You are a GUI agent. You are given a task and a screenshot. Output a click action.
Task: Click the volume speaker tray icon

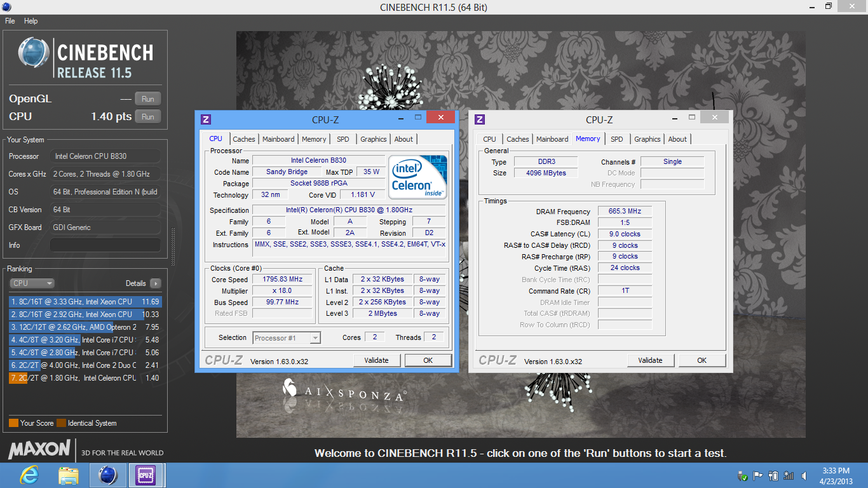pyautogui.click(x=804, y=475)
